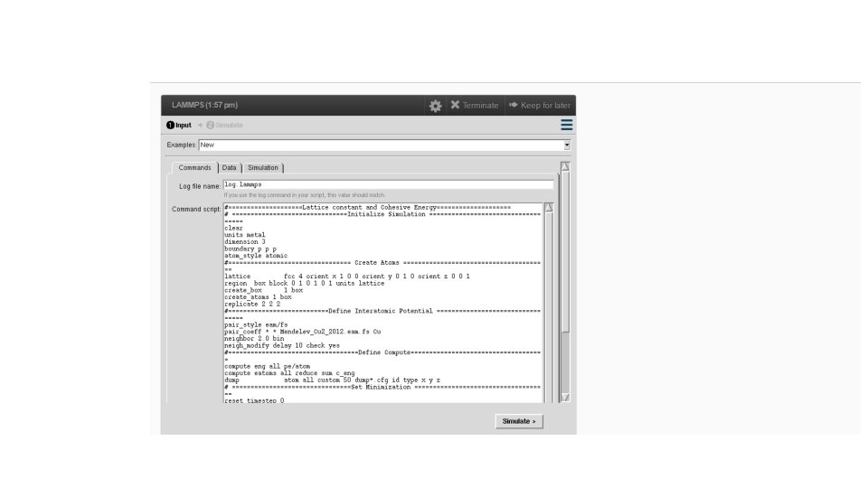The image size is (868, 488).
Task: Switch to the Data tab
Action: (229, 168)
